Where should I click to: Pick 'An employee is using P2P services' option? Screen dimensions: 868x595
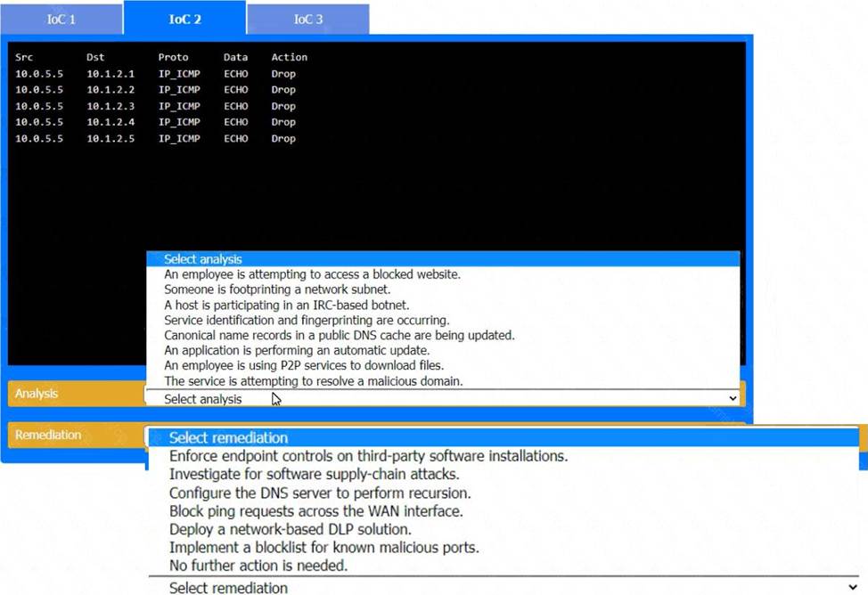coord(304,366)
